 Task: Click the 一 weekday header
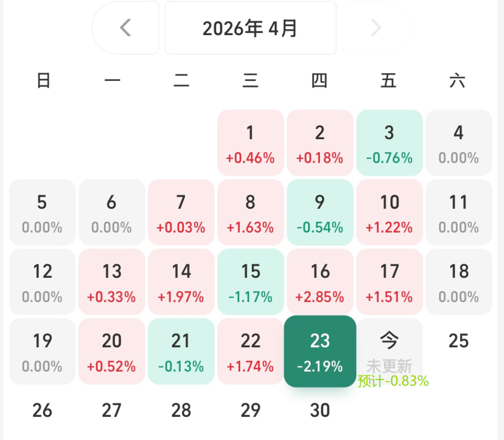(x=112, y=80)
